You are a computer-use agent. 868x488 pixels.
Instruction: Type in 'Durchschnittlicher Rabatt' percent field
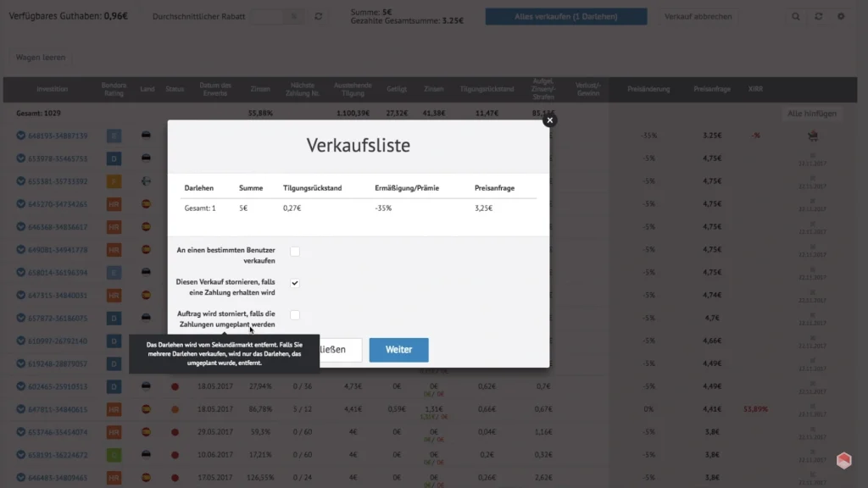(270, 17)
